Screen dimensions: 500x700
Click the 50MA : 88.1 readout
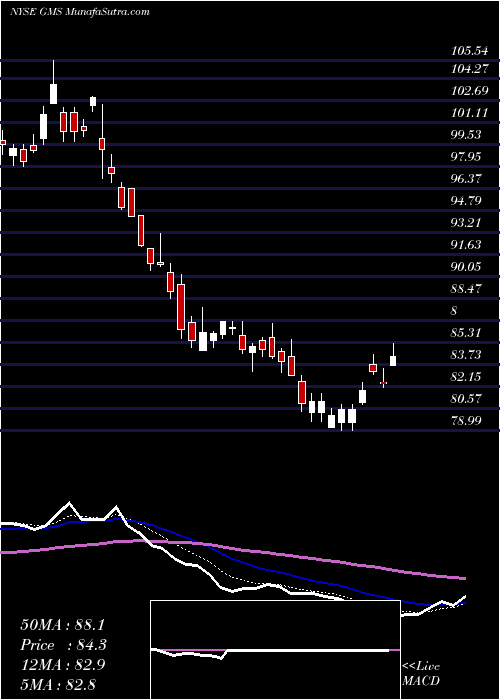[62, 625]
